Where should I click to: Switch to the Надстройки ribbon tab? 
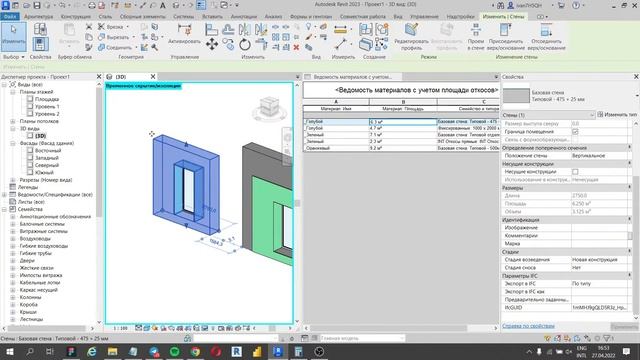(x=460, y=16)
